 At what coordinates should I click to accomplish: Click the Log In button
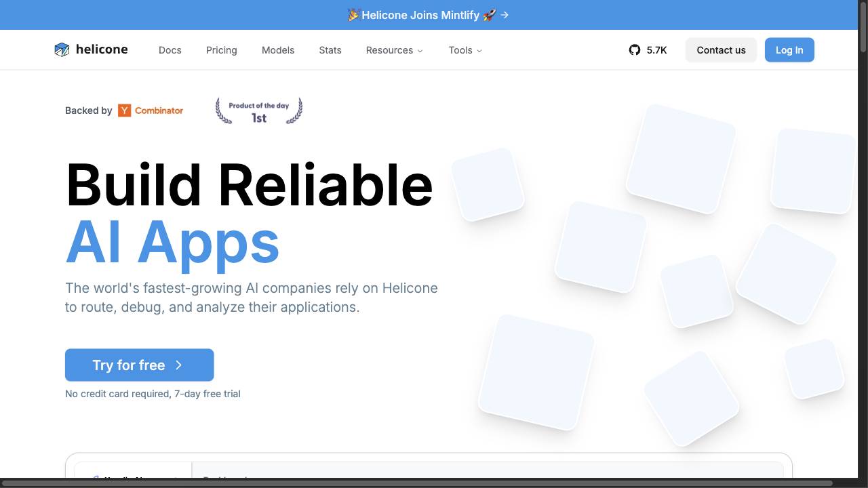(789, 50)
